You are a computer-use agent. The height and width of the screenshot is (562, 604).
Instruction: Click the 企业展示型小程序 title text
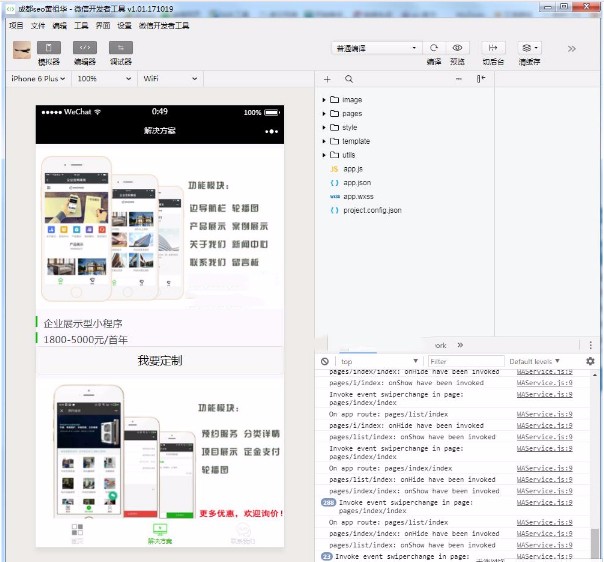83,324
